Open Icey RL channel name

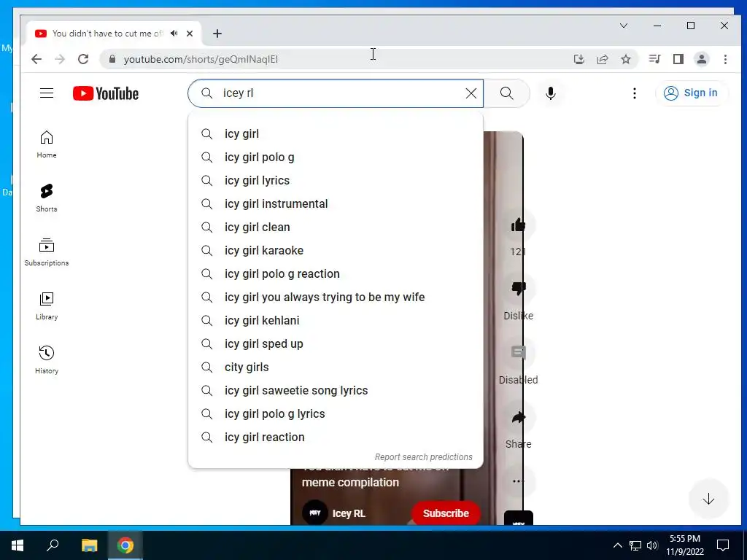349,513
